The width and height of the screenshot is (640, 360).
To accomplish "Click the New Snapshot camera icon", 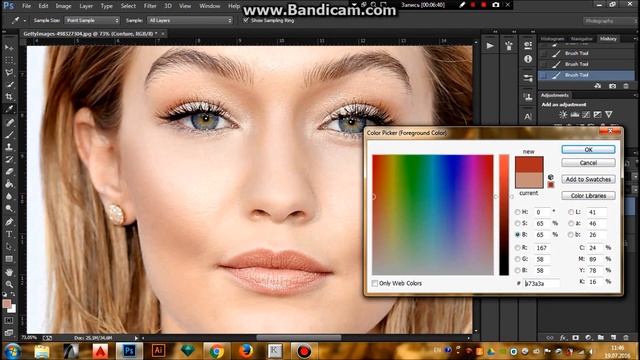I will (612, 86).
